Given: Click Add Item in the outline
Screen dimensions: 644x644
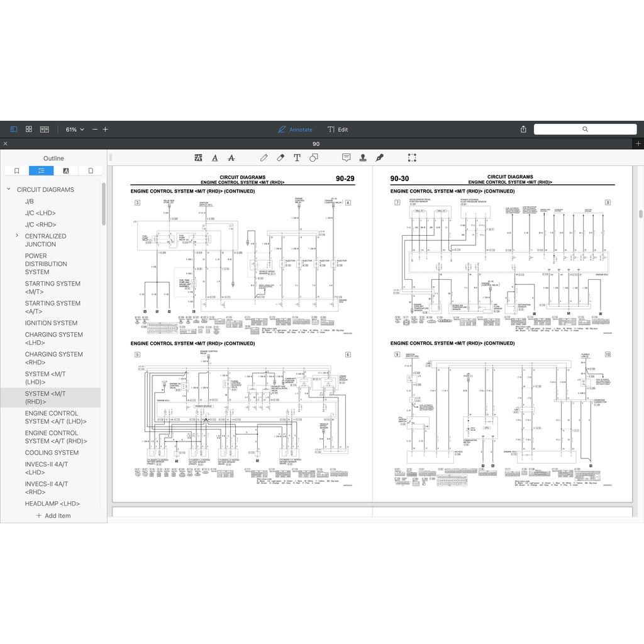Looking at the screenshot, I should [53, 516].
